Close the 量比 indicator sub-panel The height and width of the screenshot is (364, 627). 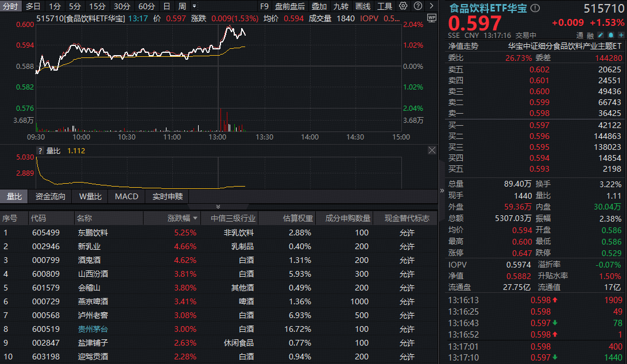(x=432, y=150)
